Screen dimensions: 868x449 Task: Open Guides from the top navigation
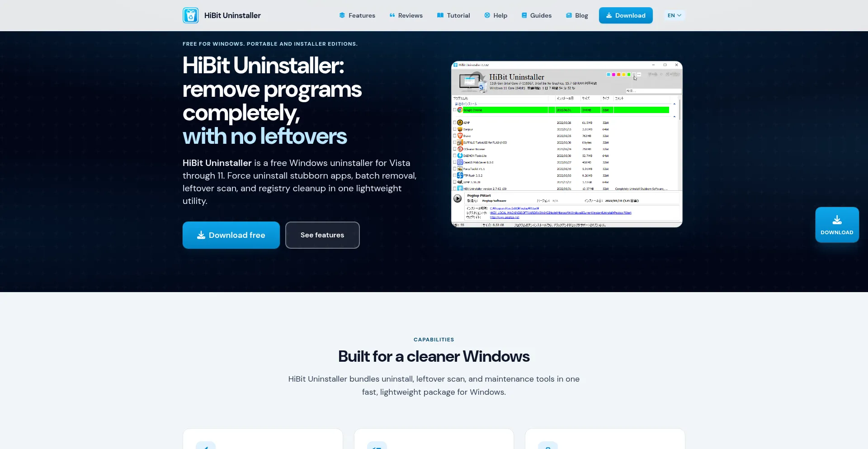537,15
